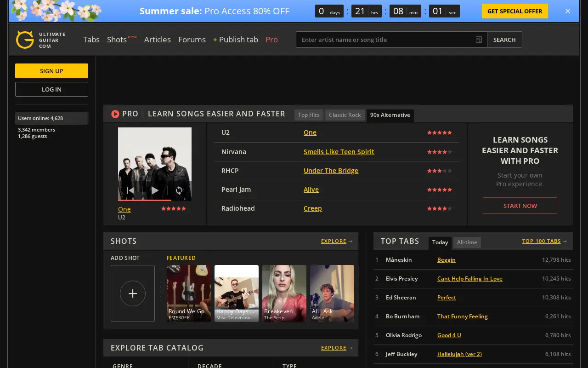Click the Log In button
The width and height of the screenshot is (588, 368).
(x=51, y=89)
